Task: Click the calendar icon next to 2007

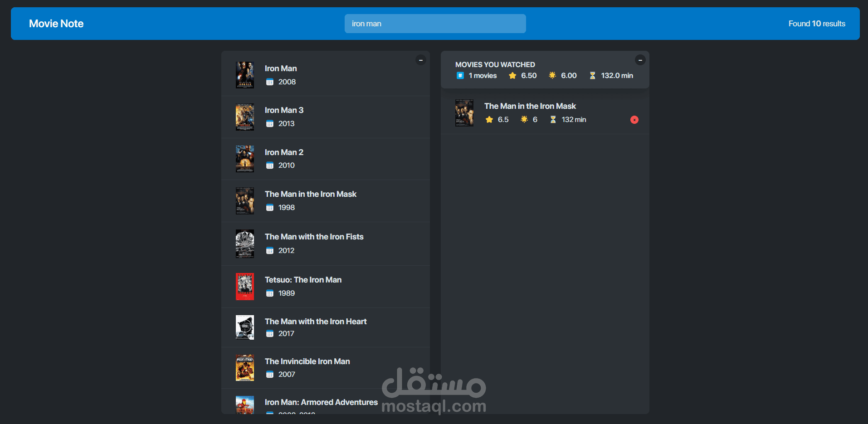Action: [270, 375]
